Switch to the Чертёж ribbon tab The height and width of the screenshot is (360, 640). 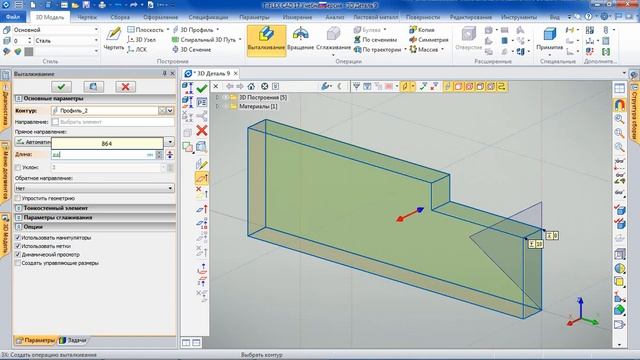coord(87,17)
